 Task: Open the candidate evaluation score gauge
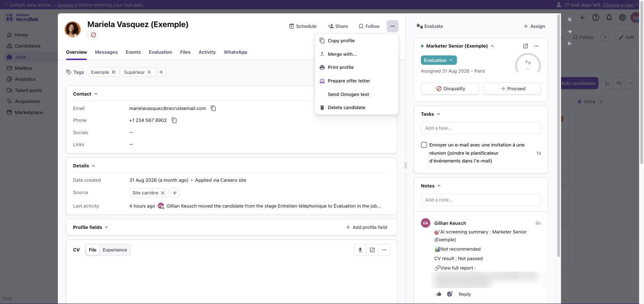528,64
